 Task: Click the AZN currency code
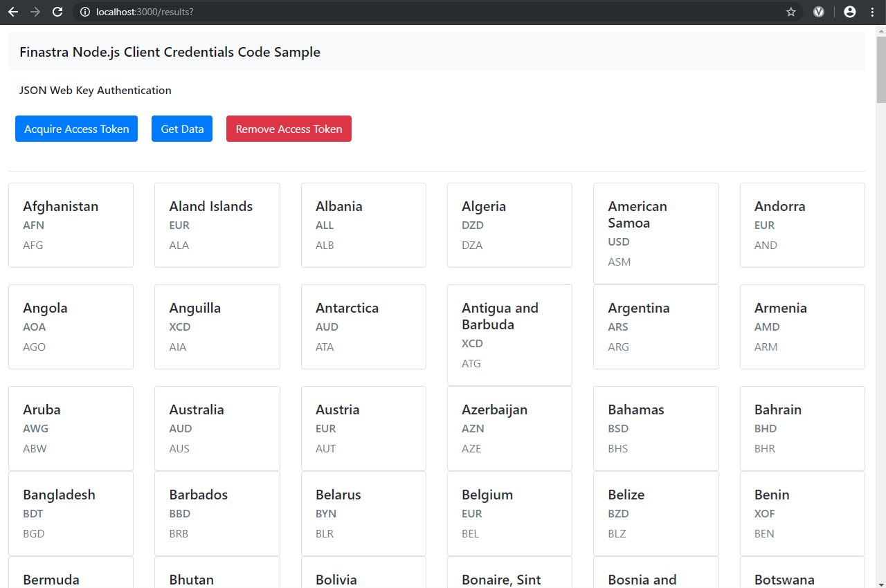click(473, 428)
